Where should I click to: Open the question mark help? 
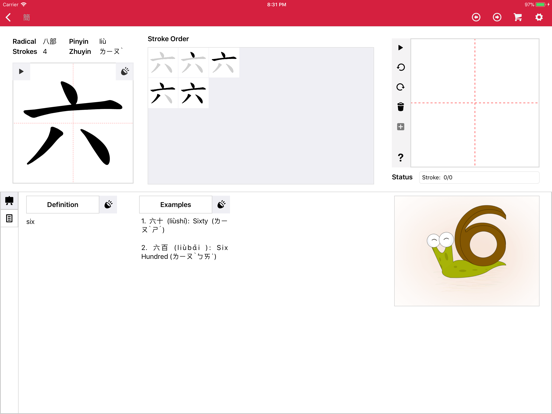[x=400, y=157]
